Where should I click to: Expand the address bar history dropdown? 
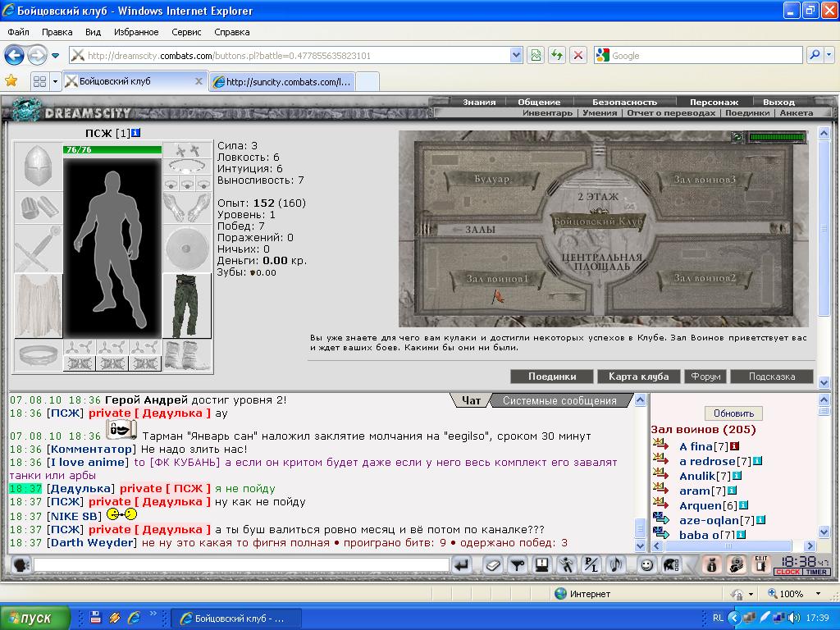pos(516,55)
